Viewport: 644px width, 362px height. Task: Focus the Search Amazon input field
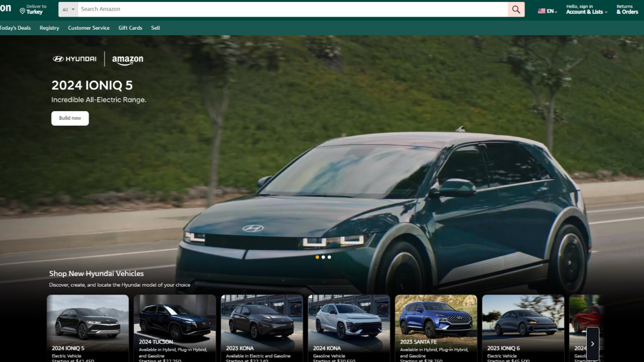pos(292,10)
